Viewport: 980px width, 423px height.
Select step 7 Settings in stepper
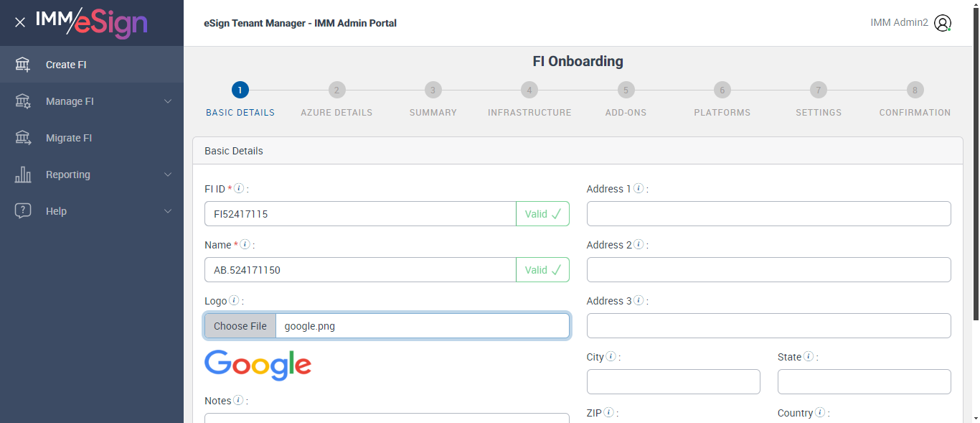coord(819,90)
